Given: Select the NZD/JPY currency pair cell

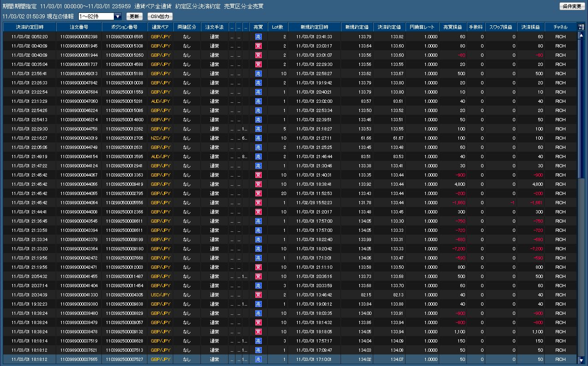Looking at the screenshot, I should pos(160,138).
